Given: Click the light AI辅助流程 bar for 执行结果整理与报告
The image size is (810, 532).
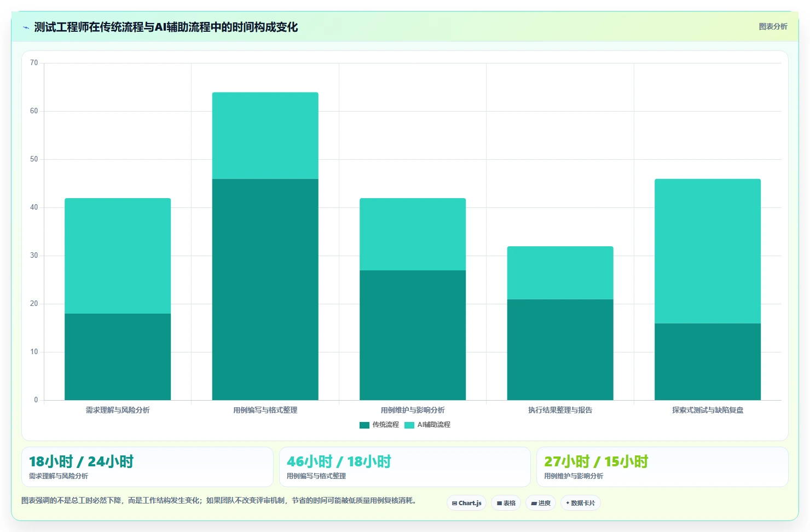Looking at the screenshot, I should 560,273.
